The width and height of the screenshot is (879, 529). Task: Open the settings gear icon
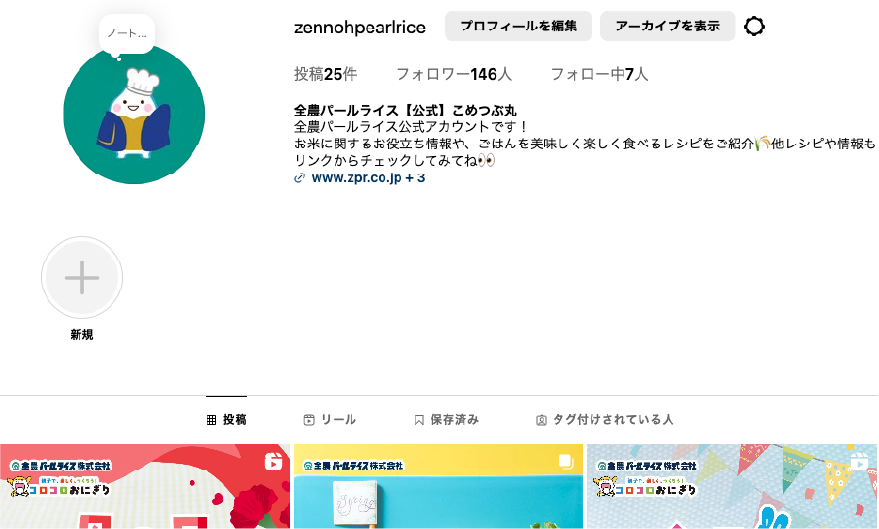pyautogui.click(x=754, y=26)
